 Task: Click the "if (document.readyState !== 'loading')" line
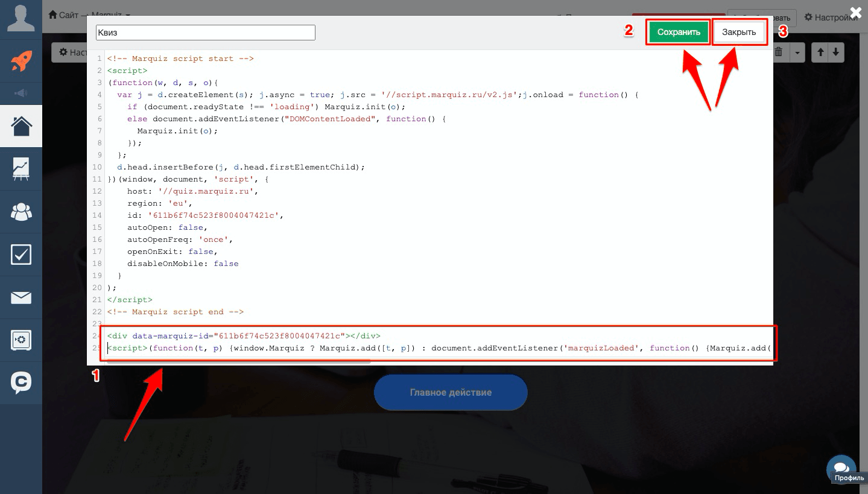pos(266,107)
